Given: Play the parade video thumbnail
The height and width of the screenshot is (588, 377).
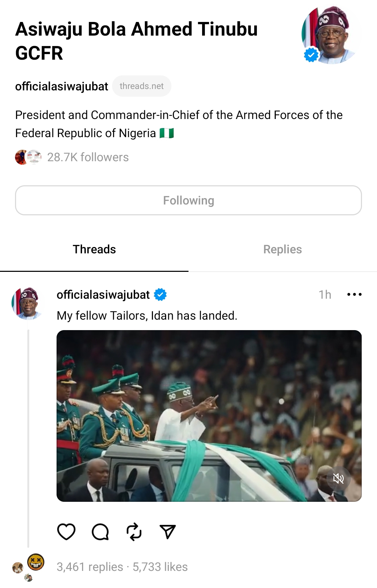Looking at the screenshot, I should click(209, 415).
